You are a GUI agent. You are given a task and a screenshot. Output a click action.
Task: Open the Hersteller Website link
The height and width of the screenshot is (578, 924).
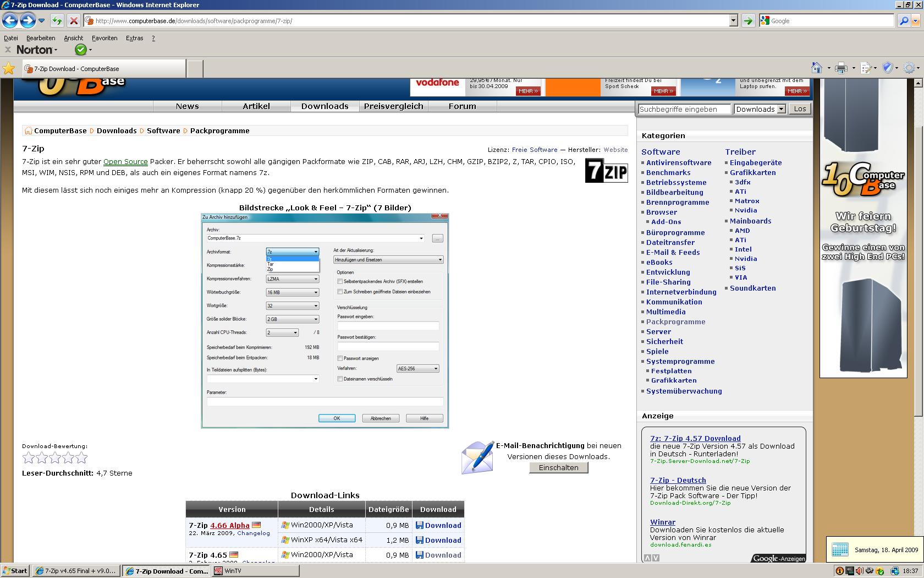[615, 150]
